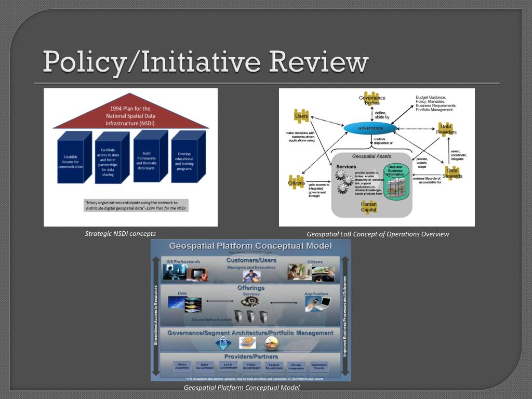Click the Services gear icon under Offerings
The image size is (532, 399).
coord(251,301)
